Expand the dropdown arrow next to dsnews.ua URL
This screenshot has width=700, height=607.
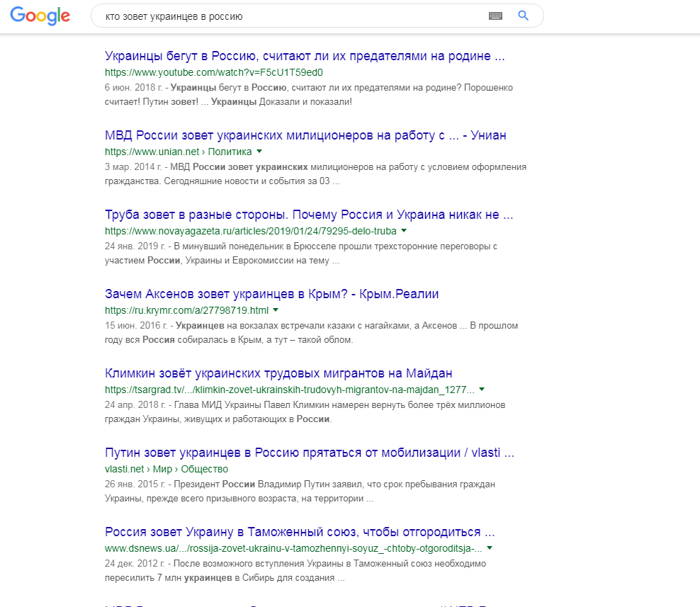click(x=490, y=548)
